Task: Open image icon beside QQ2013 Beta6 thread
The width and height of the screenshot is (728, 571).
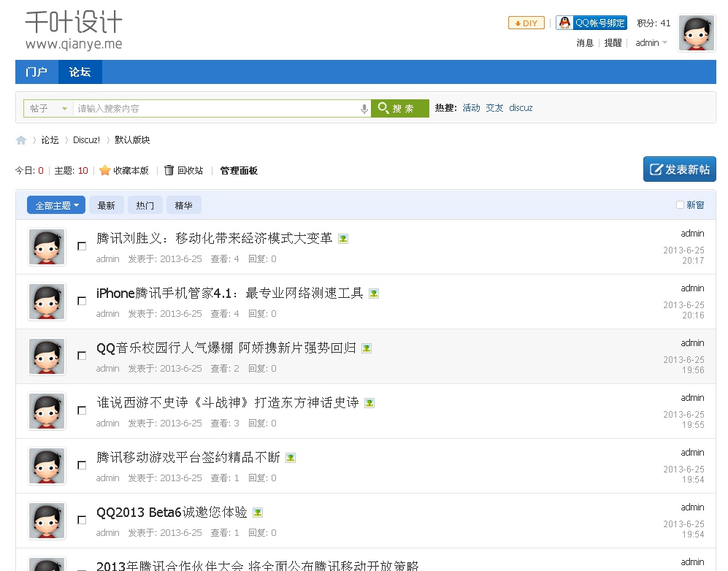Action: pyautogui.click(x=258, y=513)
